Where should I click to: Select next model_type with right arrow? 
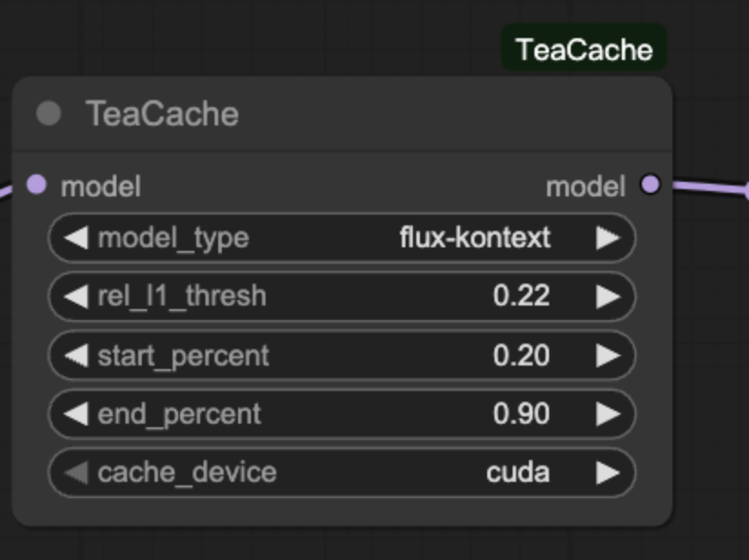[x=607, y=238]
